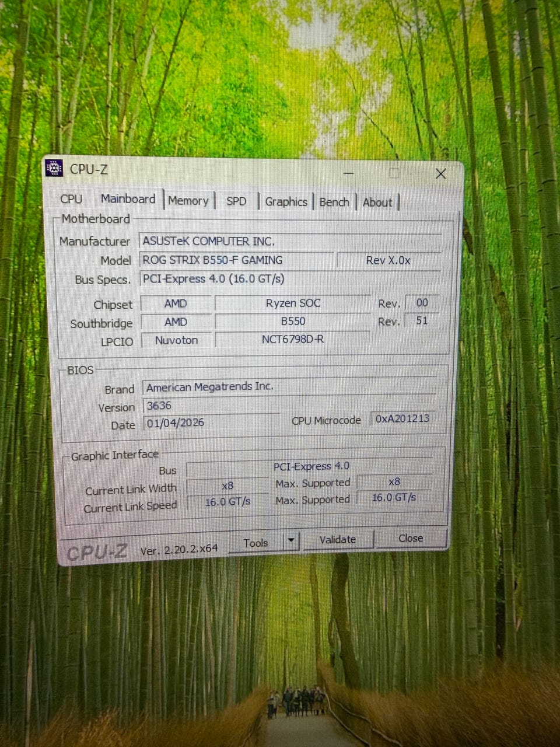Close CPU-Z with the title bar X
560x747 pixels.
pos(441,173)
